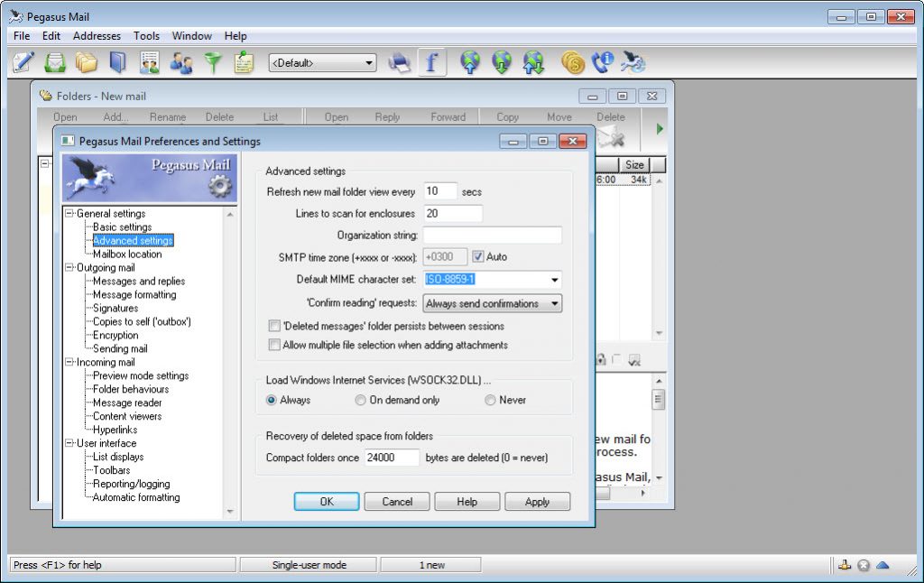924x583 pixels.
Task: Click the font 'f' toolbar button
Action: (x=431, y=62)
